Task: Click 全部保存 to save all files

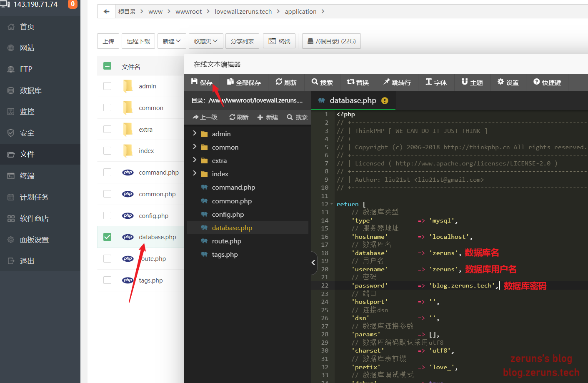Action: pyautogui.click(x=244, y=83)
